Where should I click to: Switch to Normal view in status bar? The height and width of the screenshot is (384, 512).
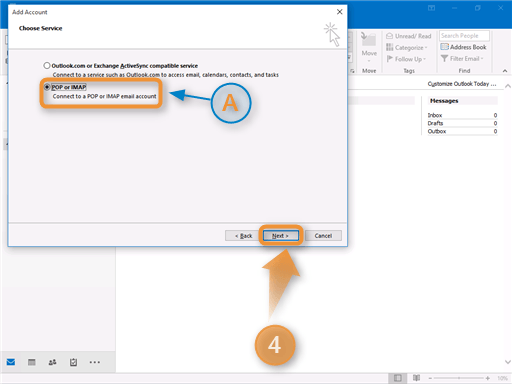[x=397, y=378]
